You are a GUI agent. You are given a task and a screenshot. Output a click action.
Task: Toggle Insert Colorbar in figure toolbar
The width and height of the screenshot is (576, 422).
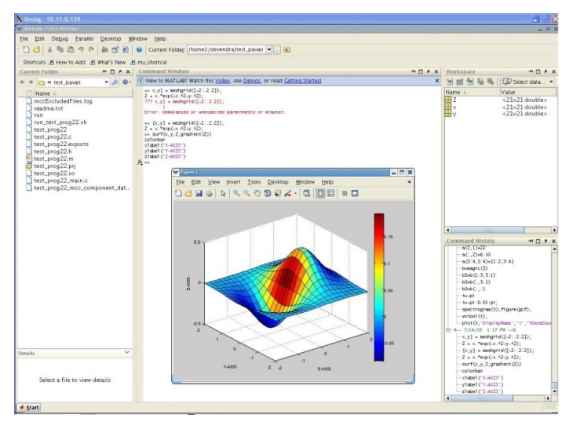click(x=320, y=193)
